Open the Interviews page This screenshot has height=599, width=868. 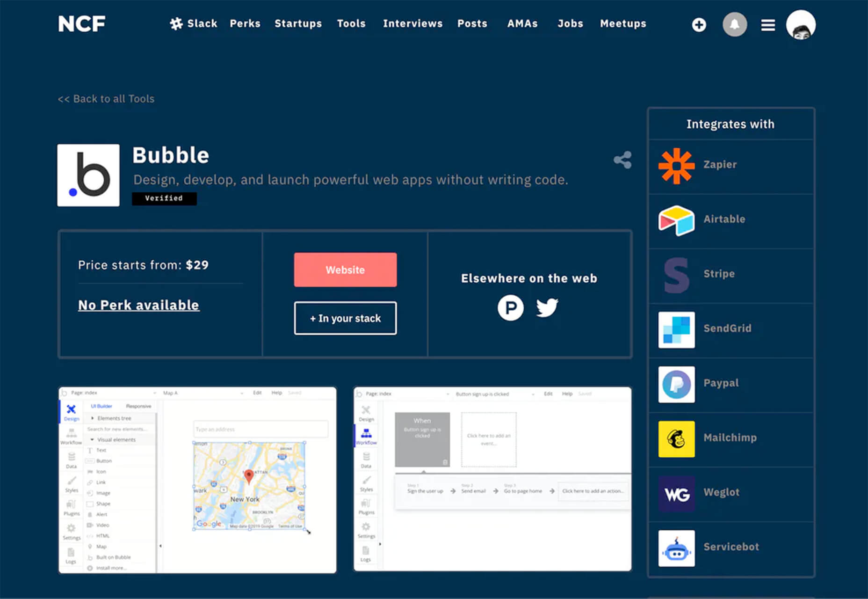coord(412,23)
